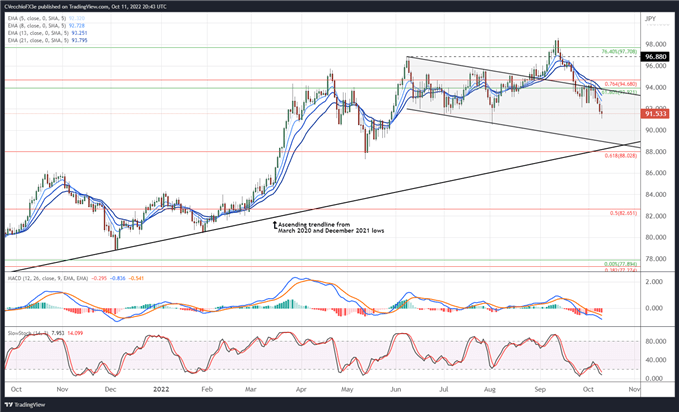Select the EMA (5, close, 0, SMA, 5) legend
The image size is (679, 412).
(x=36, y=19)
